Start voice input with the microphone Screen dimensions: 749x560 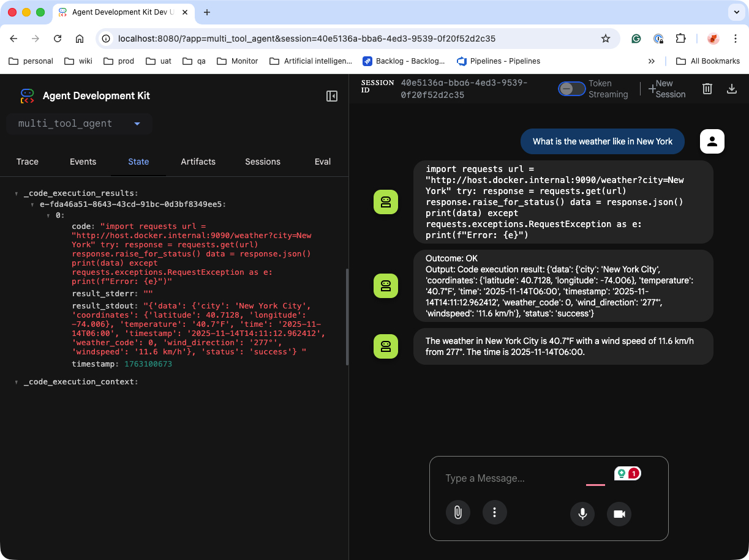click(582, 513)
